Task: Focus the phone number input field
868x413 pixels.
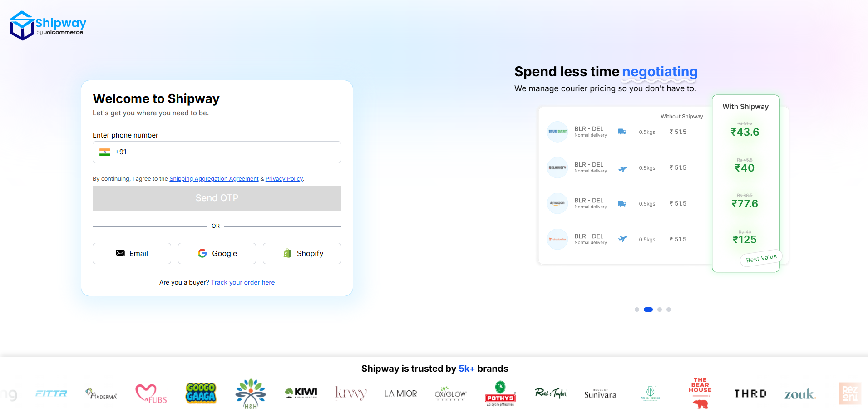Action: click(x=217, y=152)
